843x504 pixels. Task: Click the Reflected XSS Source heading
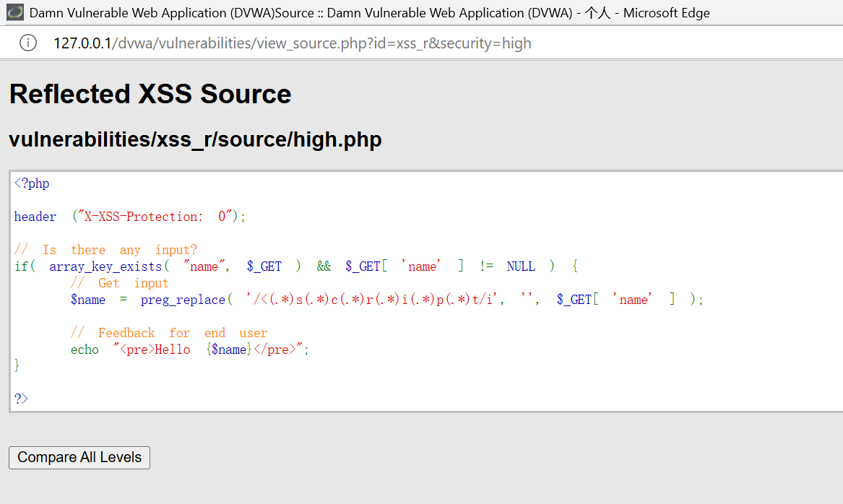pyautogui.click(x=150, y=94)
